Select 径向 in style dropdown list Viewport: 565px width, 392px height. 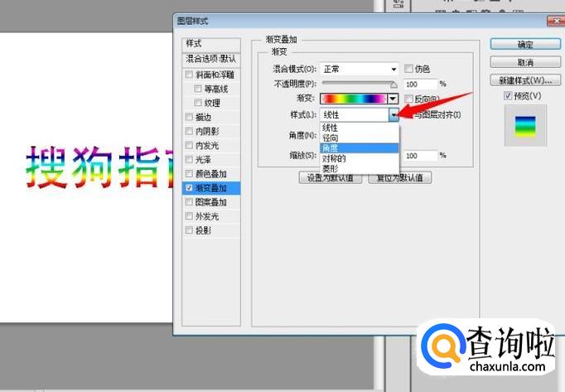click(360, 138)
